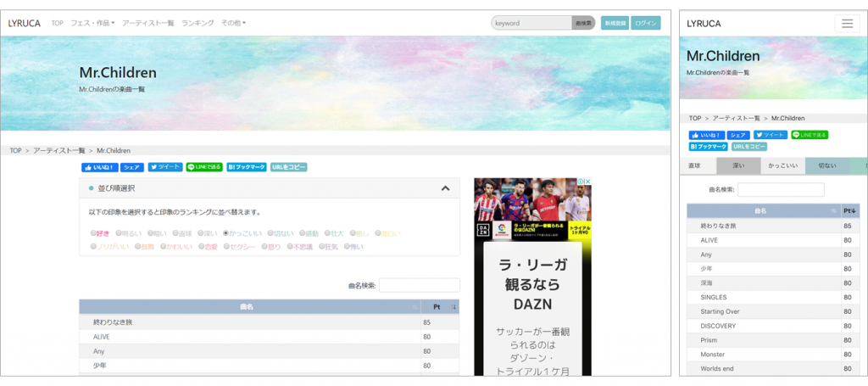Click the ツイート button in mobile view
The image size is (868, 386).
[x=771, y=135]
